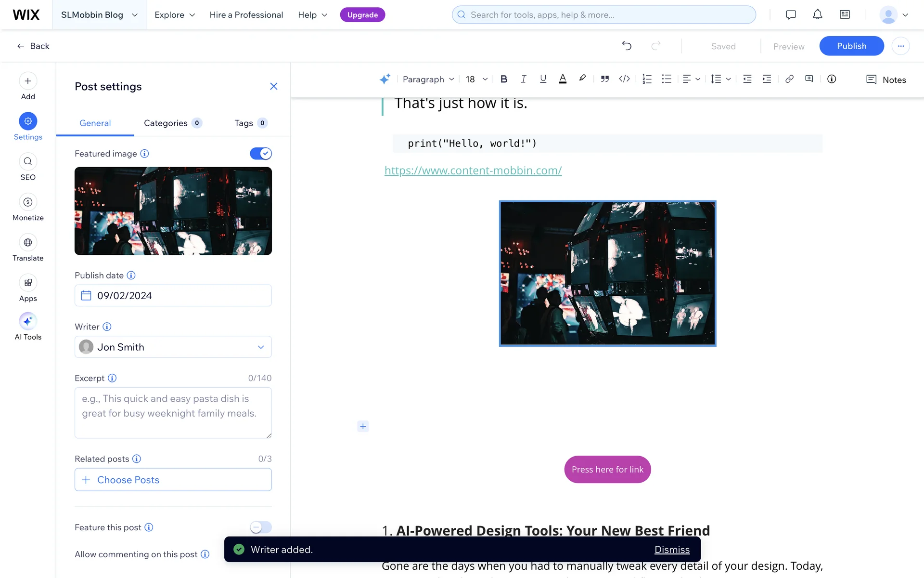Open the Paragraph style dropdown

[428, 79]
